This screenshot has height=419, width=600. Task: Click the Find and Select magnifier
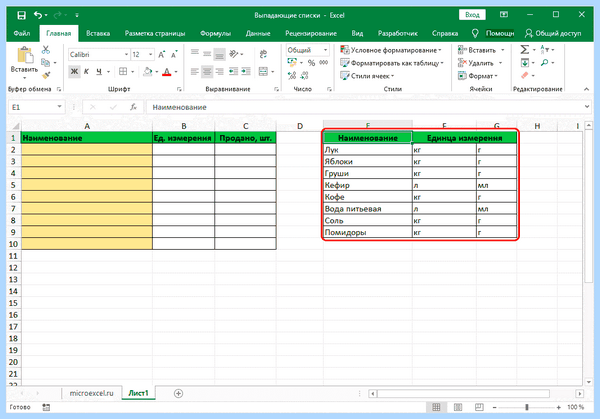[x=545, y=62]
